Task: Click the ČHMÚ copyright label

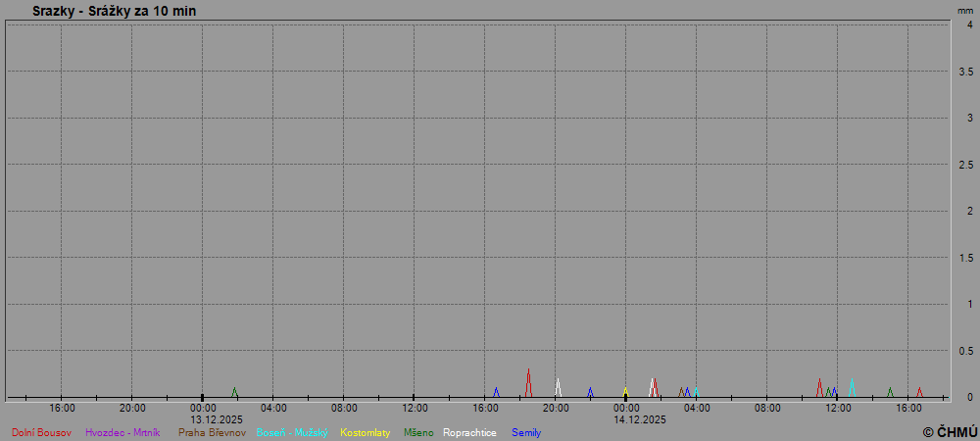Action: [950, 431]
